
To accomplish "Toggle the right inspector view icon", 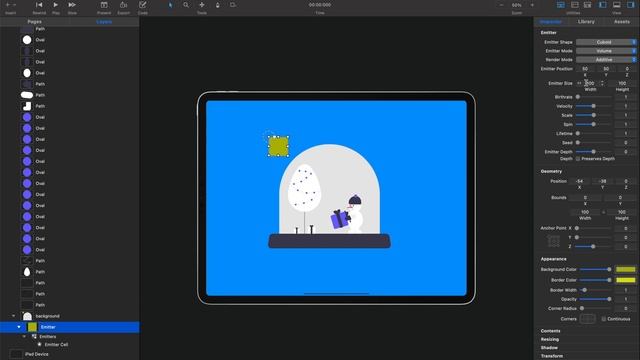I will (631, 5).
